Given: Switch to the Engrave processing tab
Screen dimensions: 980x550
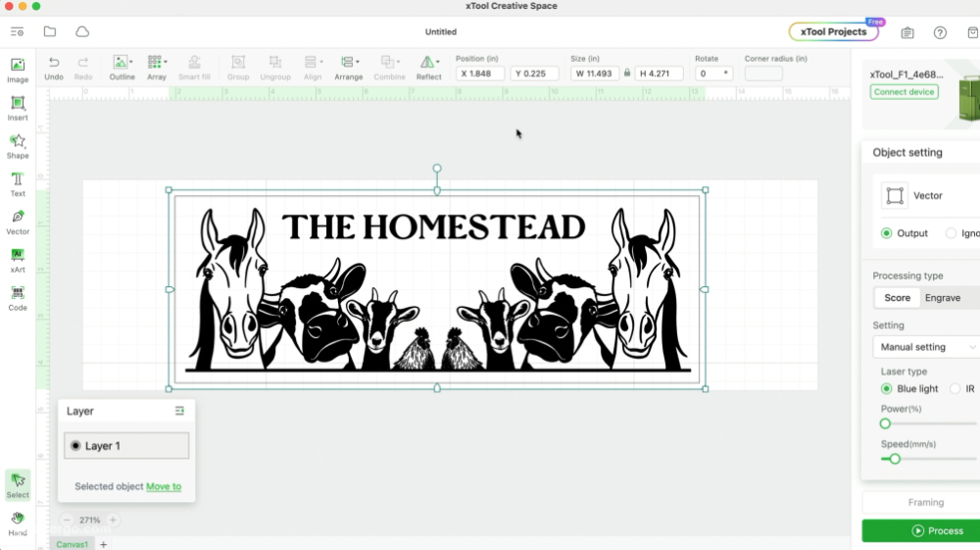Looking at the screenshot, I should tap(942, 298).
